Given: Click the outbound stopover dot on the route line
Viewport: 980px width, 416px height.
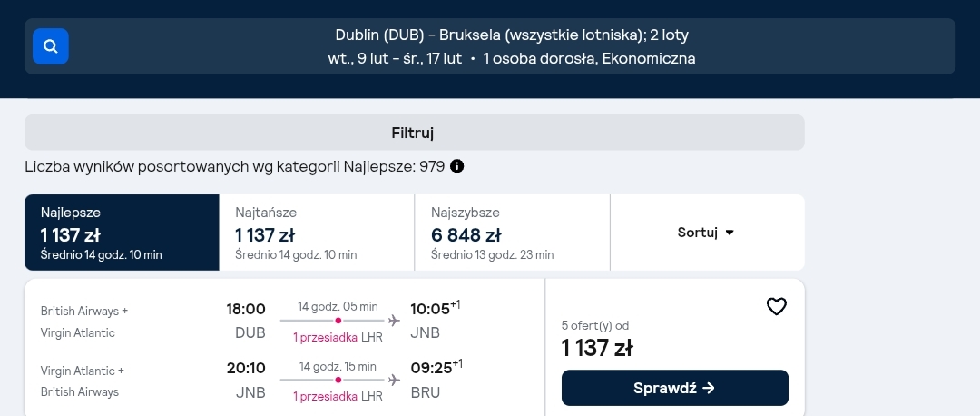Looking at the screenshot, I should point(338,321).
